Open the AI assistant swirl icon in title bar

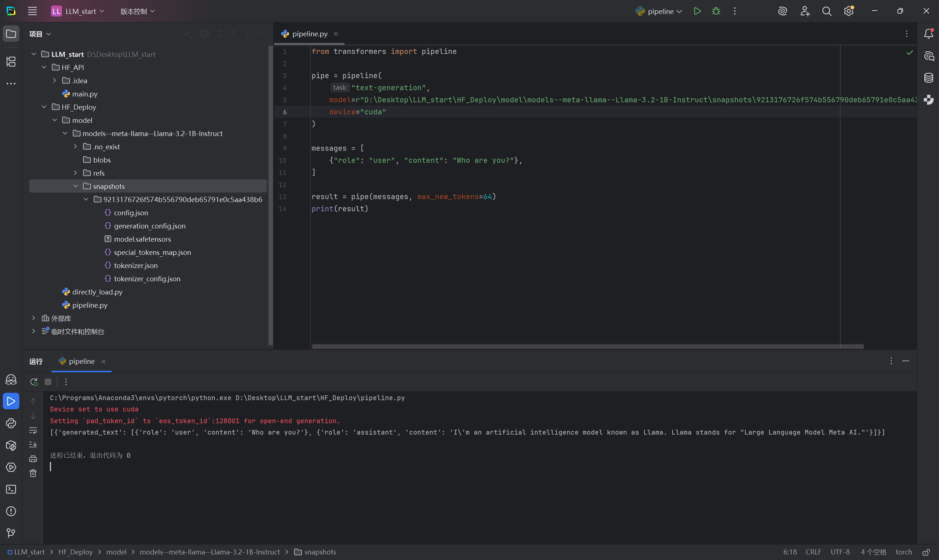(x=782, y=11)
